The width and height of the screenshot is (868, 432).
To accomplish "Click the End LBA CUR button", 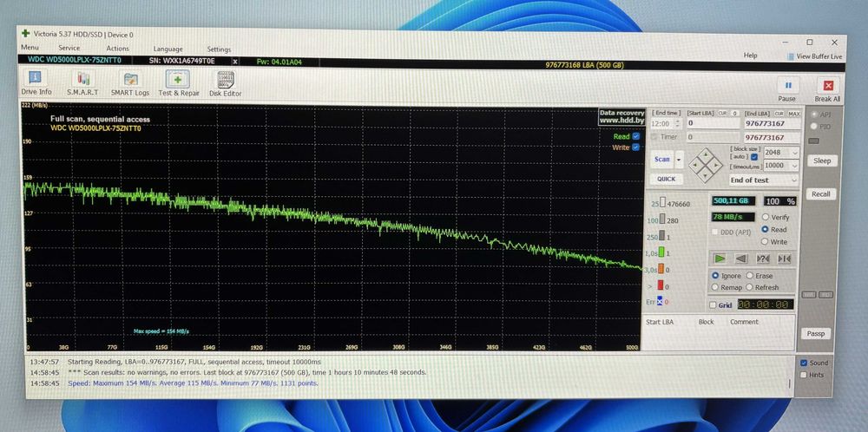I will [x=779, y=114].
